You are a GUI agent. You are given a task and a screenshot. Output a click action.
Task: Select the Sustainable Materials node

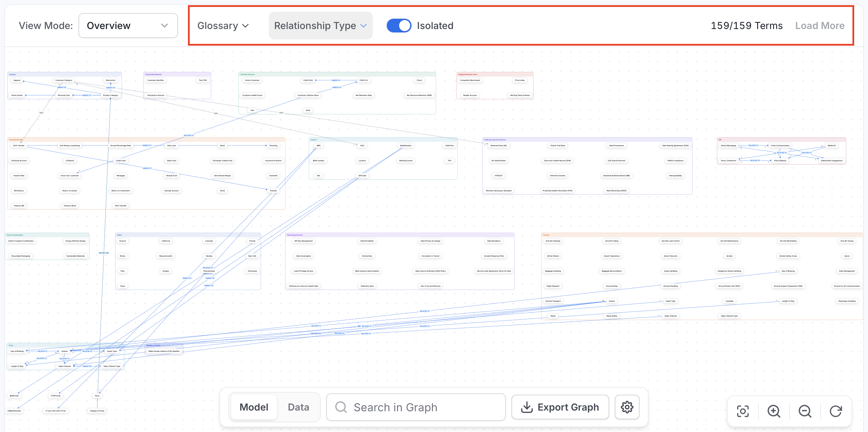tap(76, 256)
